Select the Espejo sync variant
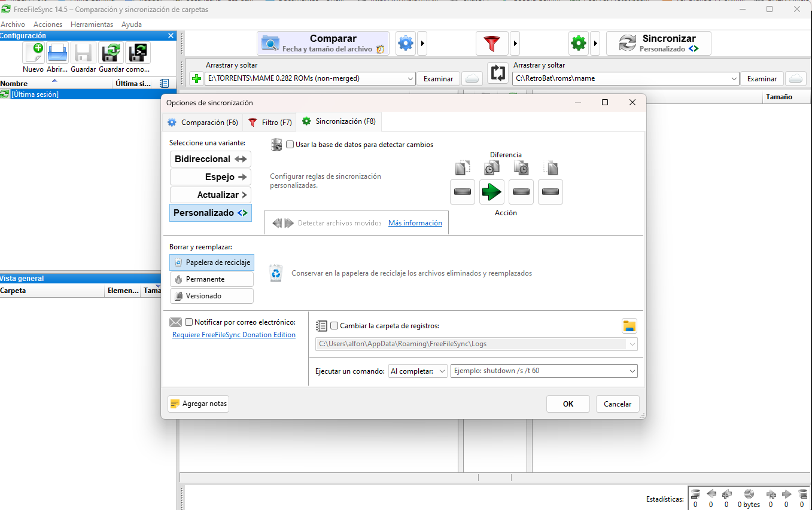This screenshot has width=812, height=510. coord(210,177)
